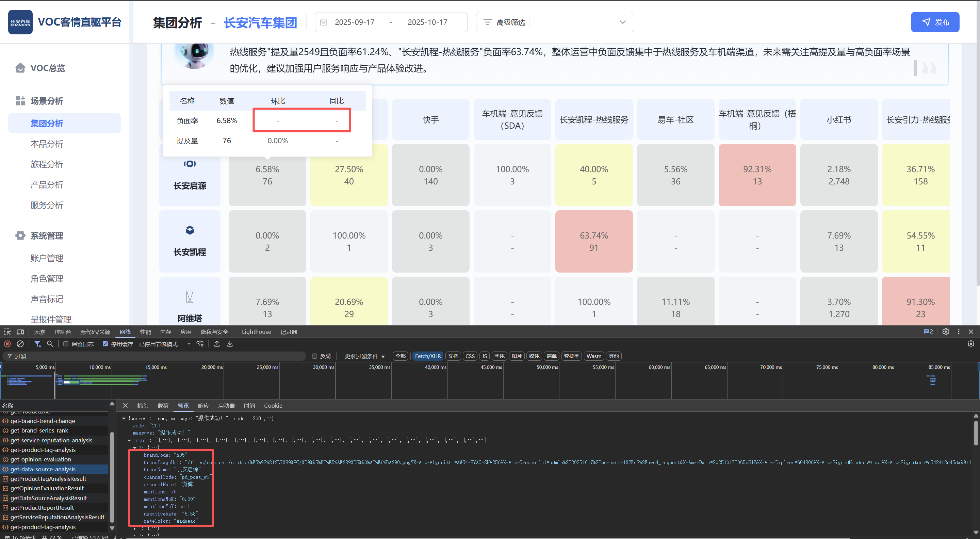
Task: Enable 保留日志 checkbox
Action: click(x=66, y=344)
